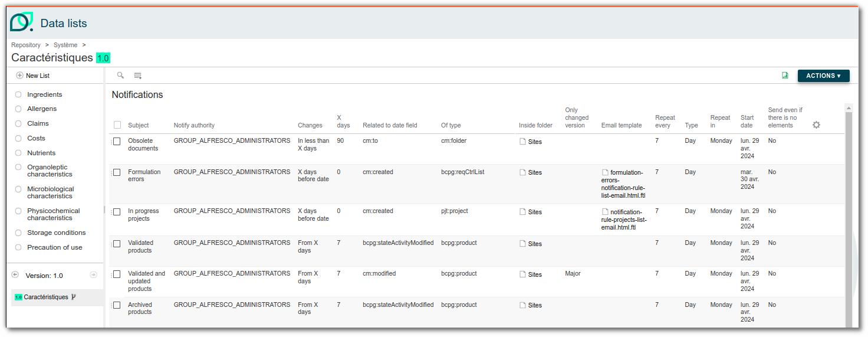Click the Système breadcrumb link
This screenshot has width=868, height=337.
pos(65,45)
